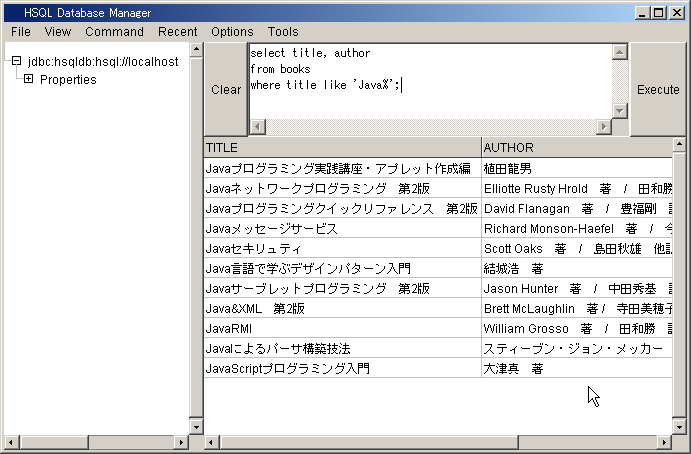Click inside the SQL query text area

[430, 100]
